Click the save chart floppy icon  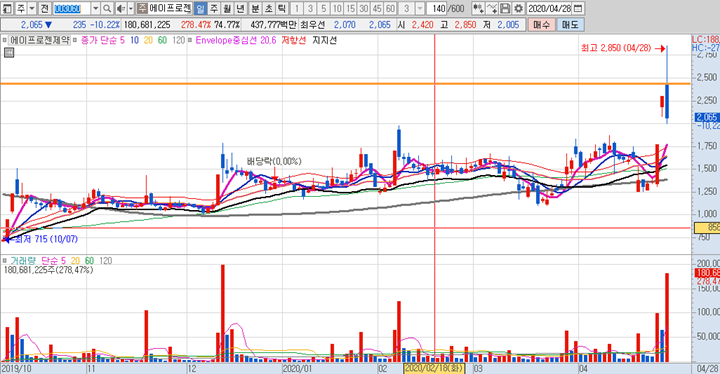pyautogui.click(x=505, y=8)
